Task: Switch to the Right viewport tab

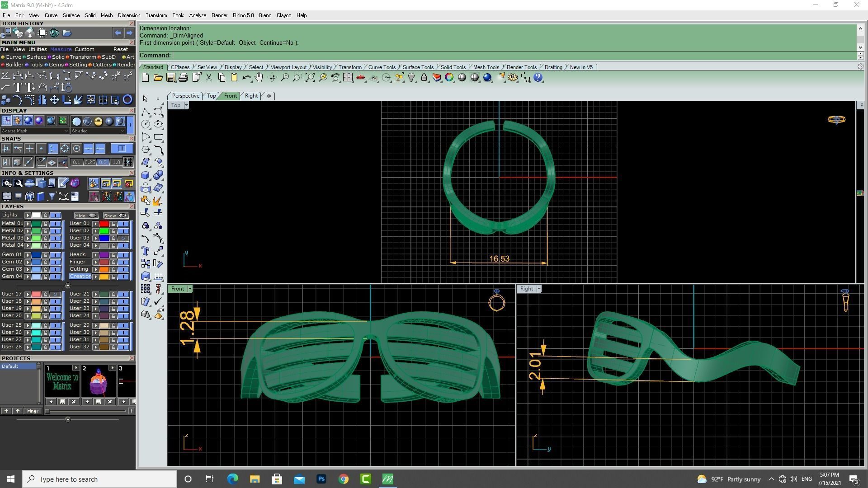Action: click(x=251, y=96)
